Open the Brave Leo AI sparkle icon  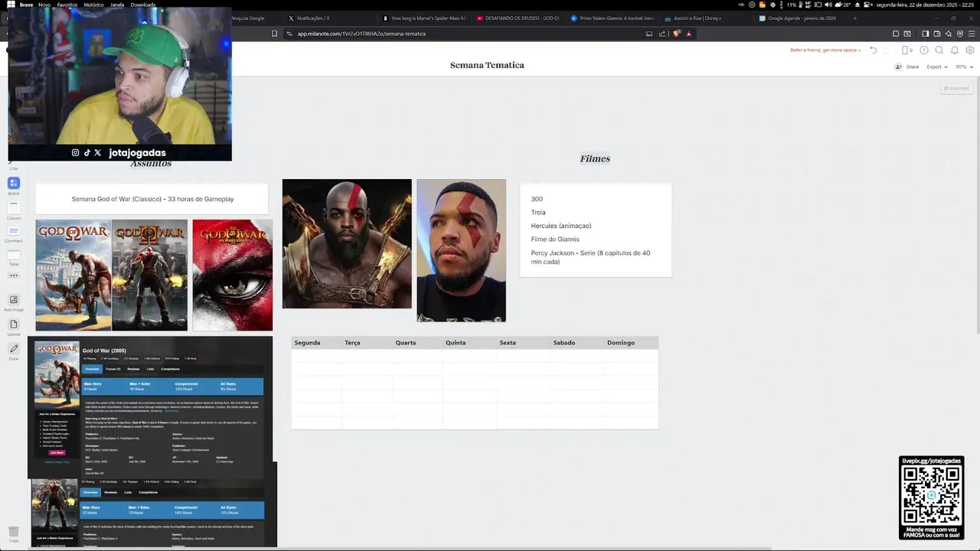[949, 34]
